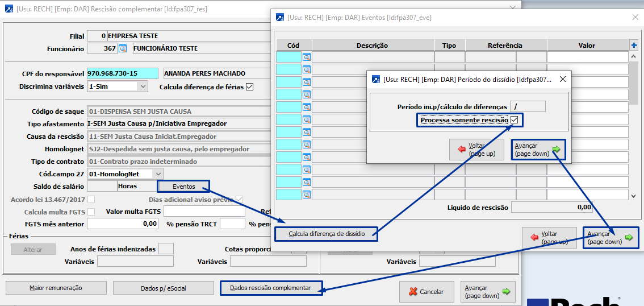Click Dados p/ eSocial button
644x306 pixels.
point(164,288)
